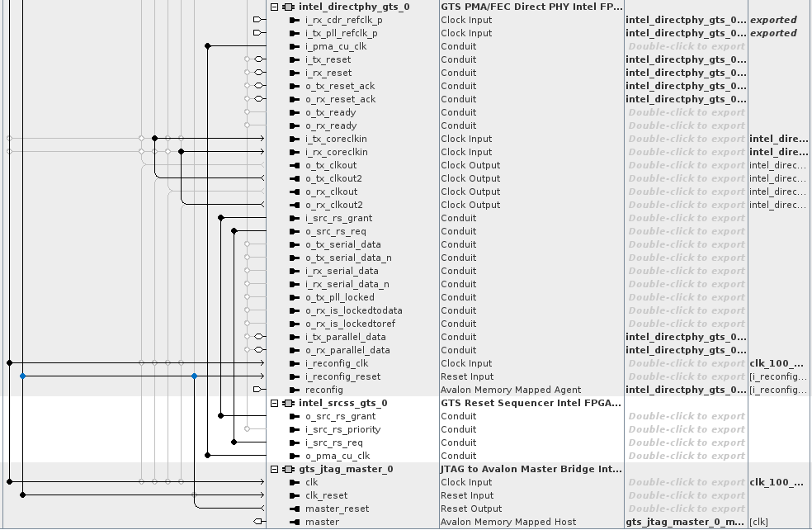This screenshot has width=812, height=530.
Task: Click the arrow icon beside i_reconfig_clk
Action: (295, 364)
